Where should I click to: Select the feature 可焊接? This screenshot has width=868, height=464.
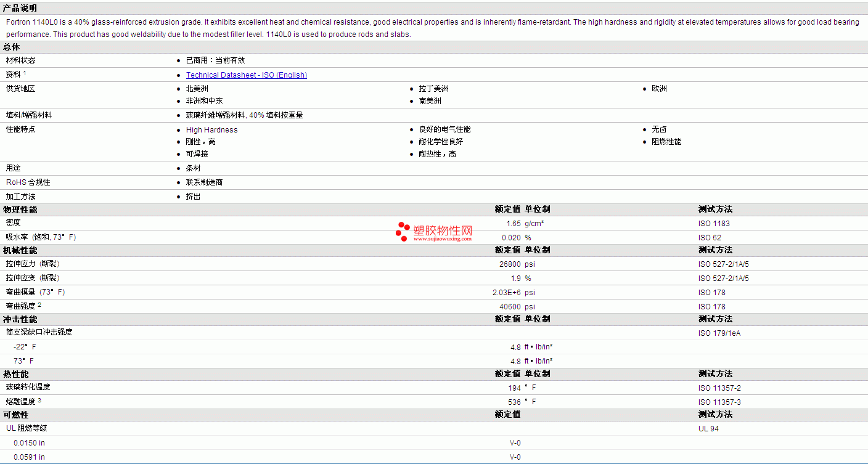(197, 154)
